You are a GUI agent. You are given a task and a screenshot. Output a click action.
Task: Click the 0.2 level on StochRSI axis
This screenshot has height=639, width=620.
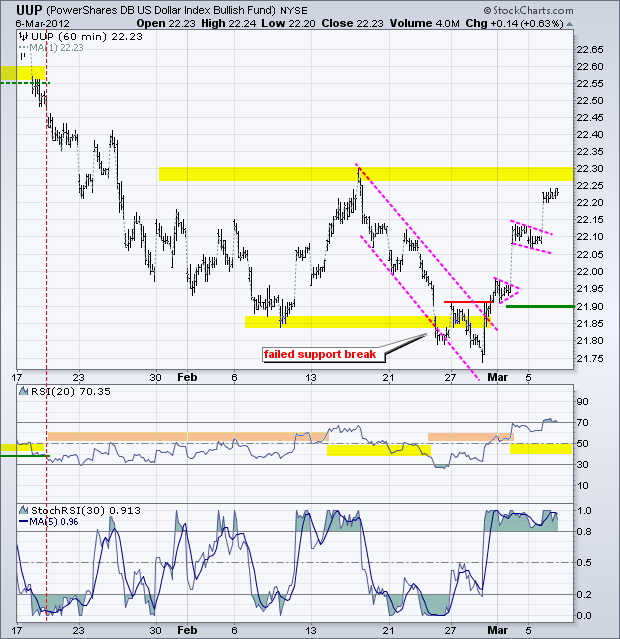(x=584, y=595)
